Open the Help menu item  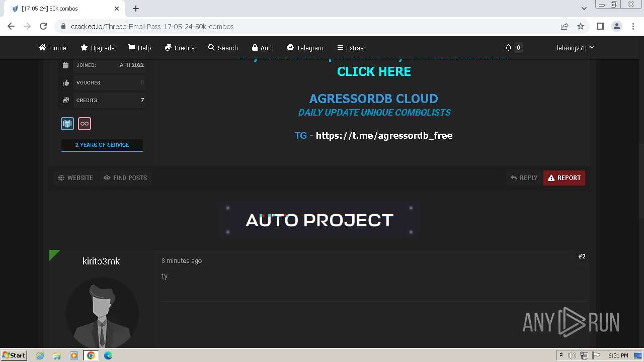(139, 48)
